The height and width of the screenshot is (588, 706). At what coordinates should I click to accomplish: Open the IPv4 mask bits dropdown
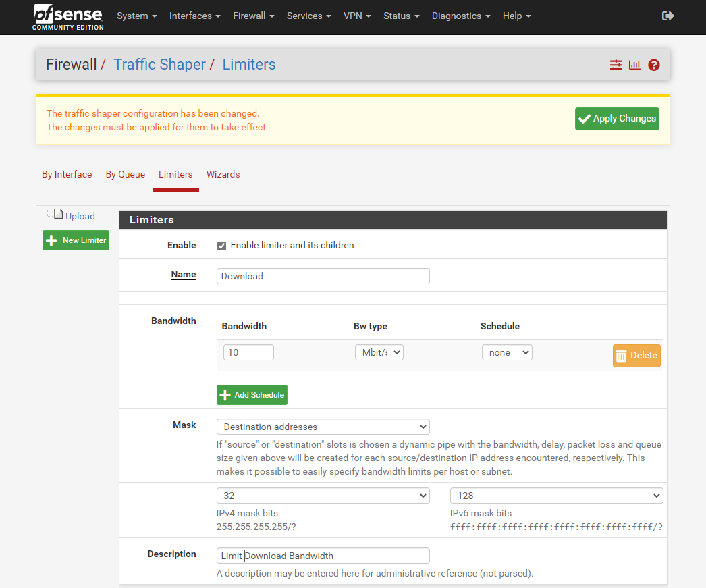point(323,496)
